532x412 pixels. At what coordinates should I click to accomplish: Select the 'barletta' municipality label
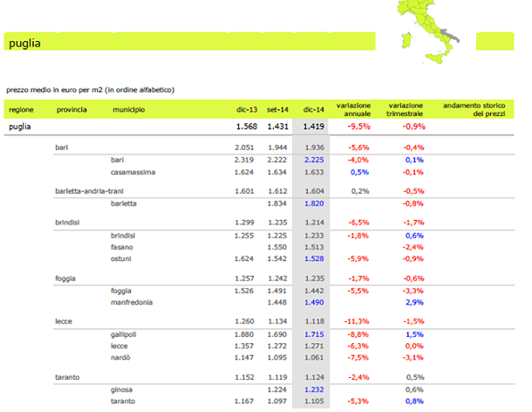click(124, 203)
